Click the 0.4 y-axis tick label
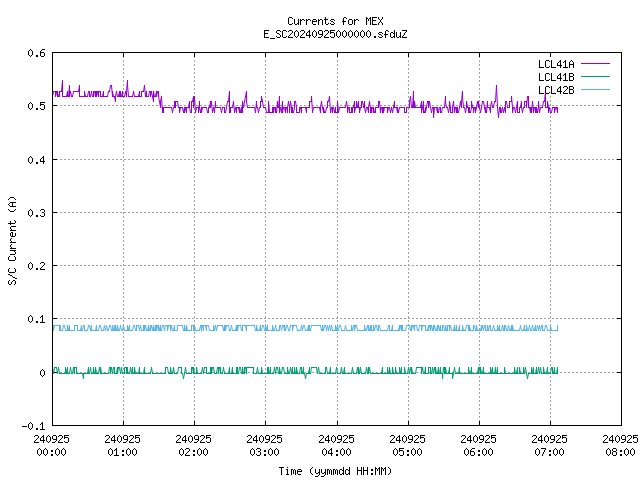Screen dimensions: 640x480 click(x=36, y=160)
